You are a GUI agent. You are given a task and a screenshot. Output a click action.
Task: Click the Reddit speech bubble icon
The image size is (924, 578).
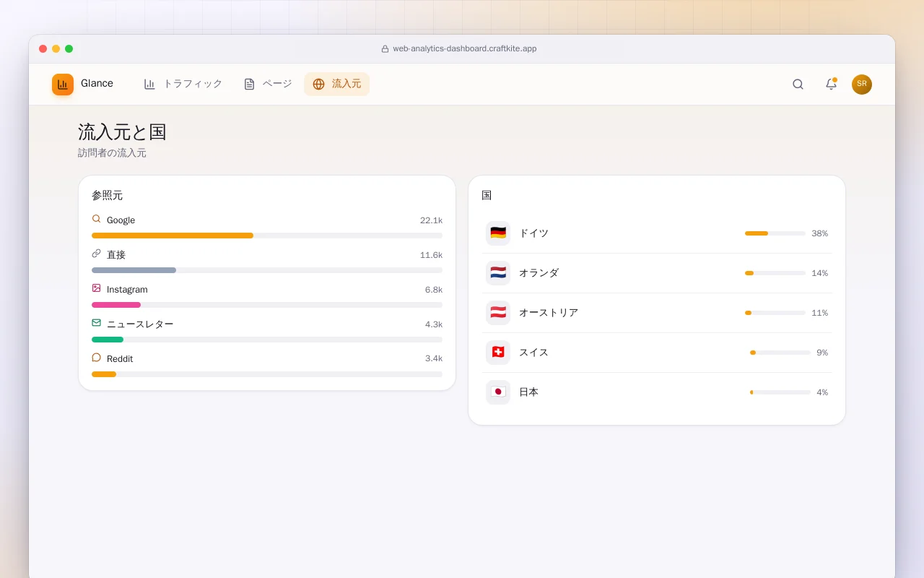click(96, 358)
